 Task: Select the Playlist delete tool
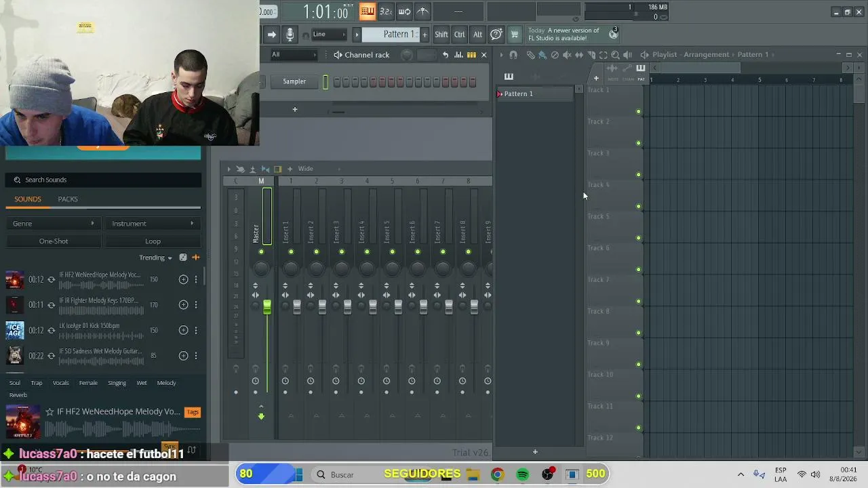coord(555,55)
